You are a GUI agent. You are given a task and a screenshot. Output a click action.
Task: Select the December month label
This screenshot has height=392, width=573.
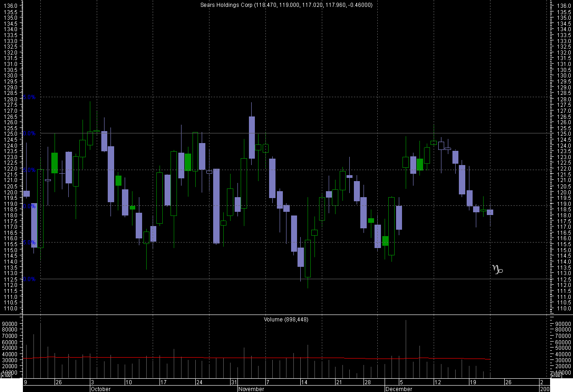398,389
